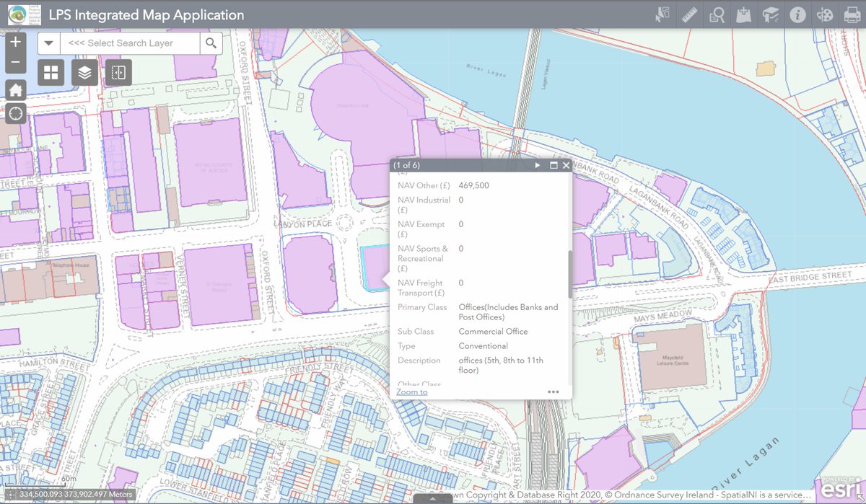The width and height of the screenshot is (866, 504).
Task: Open the About information widget
Action: tap(797, 14)
